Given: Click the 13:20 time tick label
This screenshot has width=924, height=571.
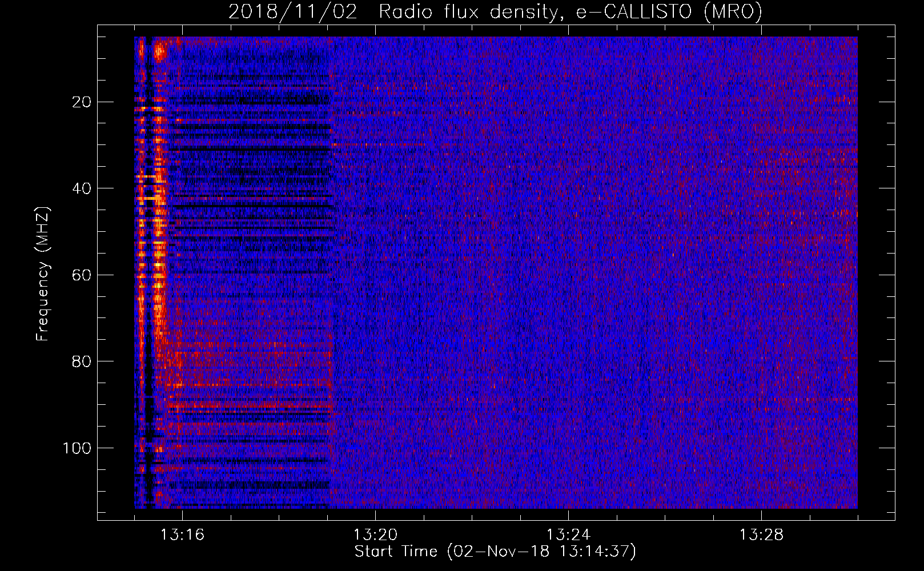Looking at the screenshot, I should click(x=375, y=534).
